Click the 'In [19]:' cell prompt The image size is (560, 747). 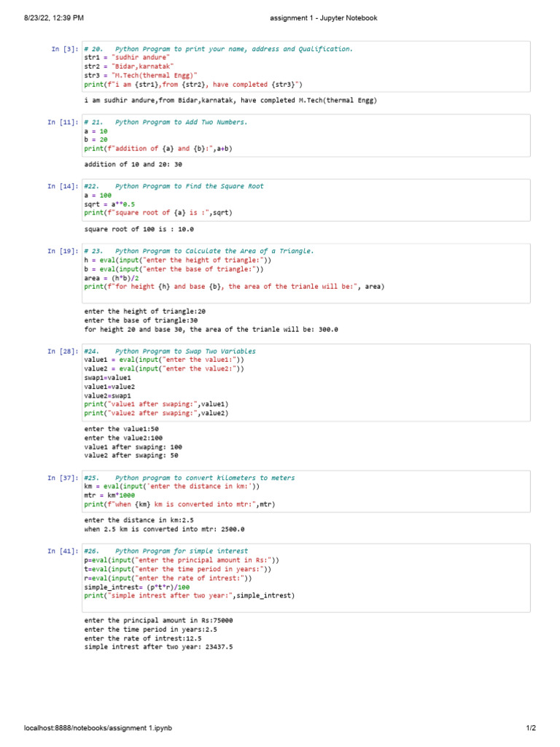click(63, 251)
